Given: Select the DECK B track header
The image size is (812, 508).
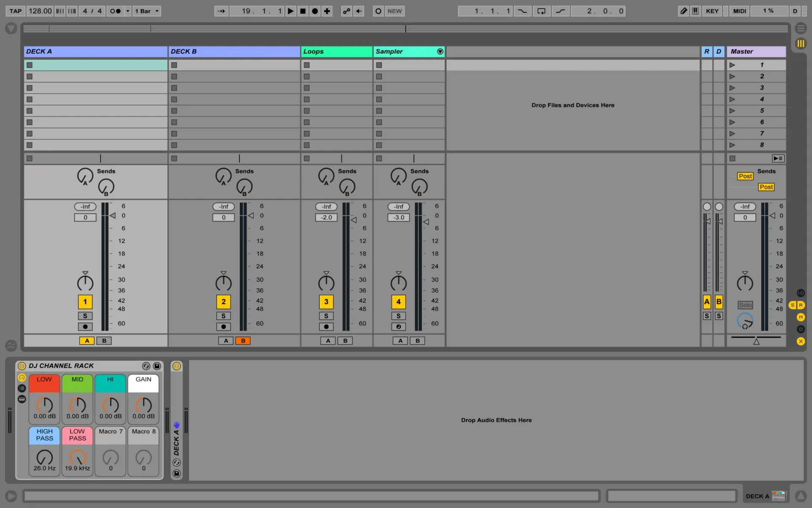Looking at the screenshot, I should pyautogui.click(x=234, y=52).
